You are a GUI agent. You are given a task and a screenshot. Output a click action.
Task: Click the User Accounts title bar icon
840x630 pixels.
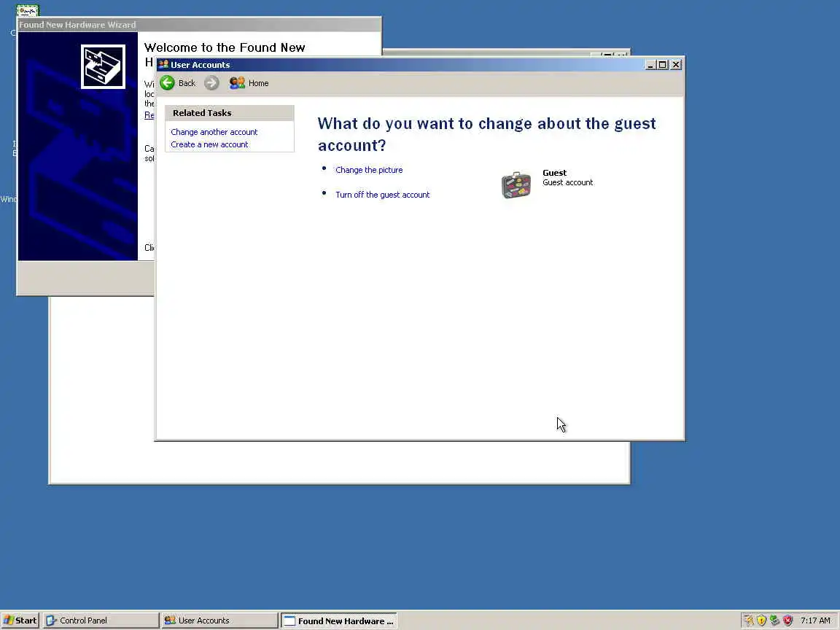pos(163,65)
